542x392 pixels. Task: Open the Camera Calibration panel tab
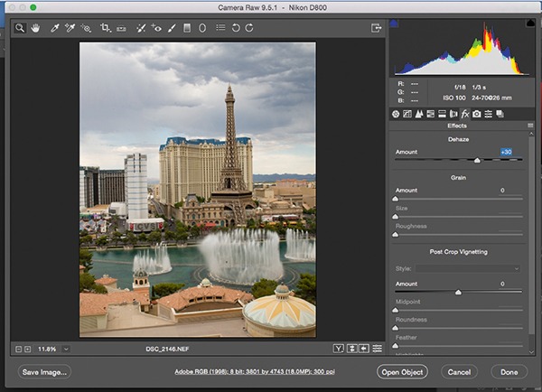coord(477,114)
